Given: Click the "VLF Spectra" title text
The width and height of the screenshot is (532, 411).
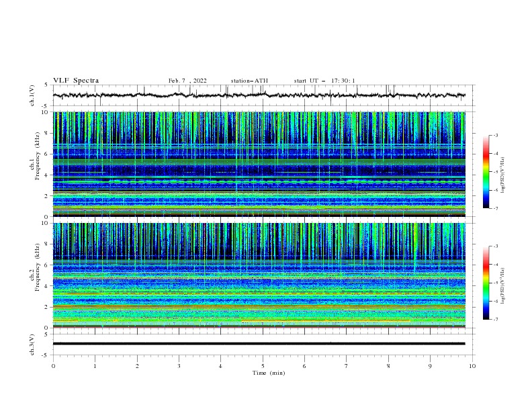Looking at the screenshot, I should pyautogui.click(x=76, y=81).
